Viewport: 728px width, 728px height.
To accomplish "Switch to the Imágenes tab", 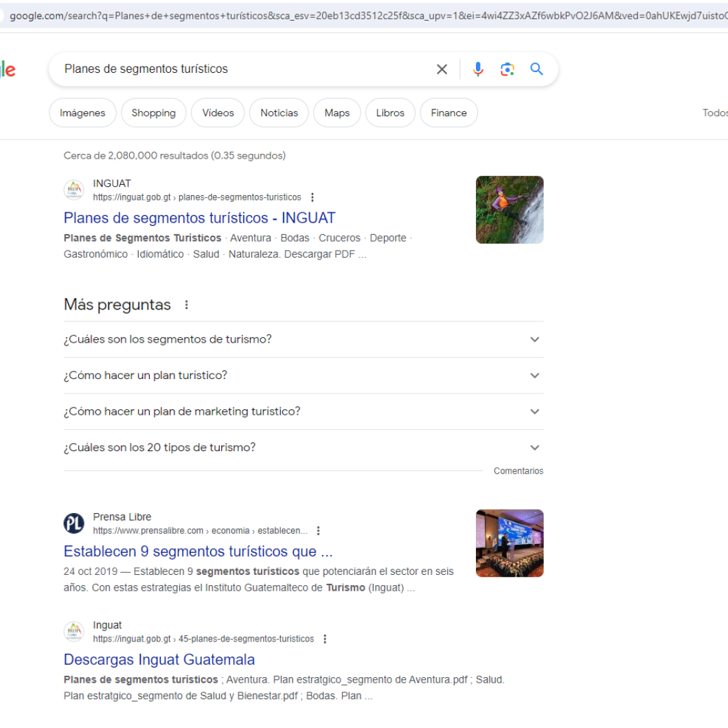I will (x=82, y=113).
